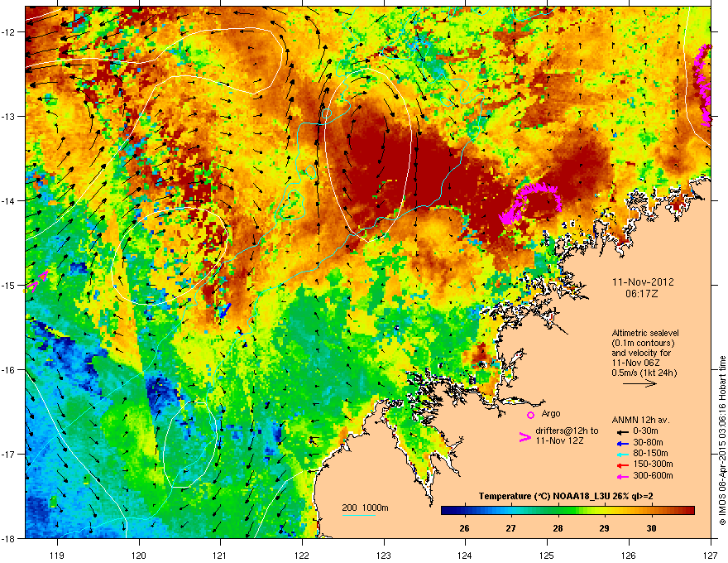This screenshot has width=728, height=563.
Task: Click the Altimetric sealevel text
Action: point(645,333)
